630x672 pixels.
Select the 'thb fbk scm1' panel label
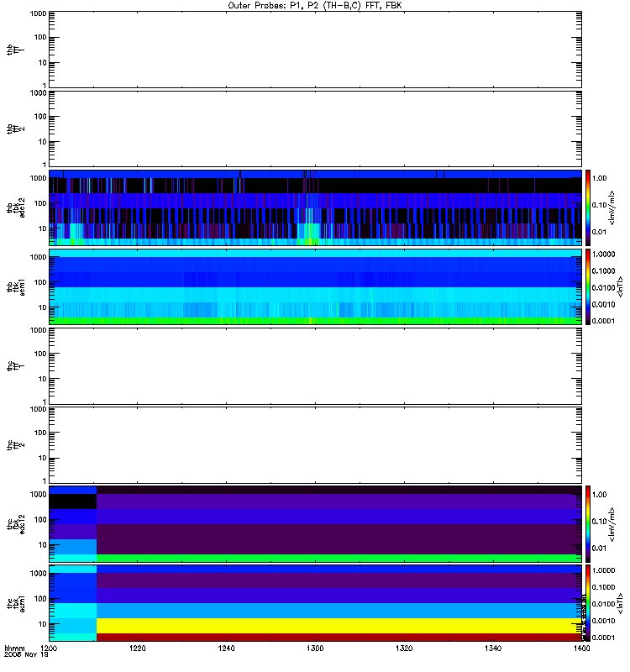[16, 286]
